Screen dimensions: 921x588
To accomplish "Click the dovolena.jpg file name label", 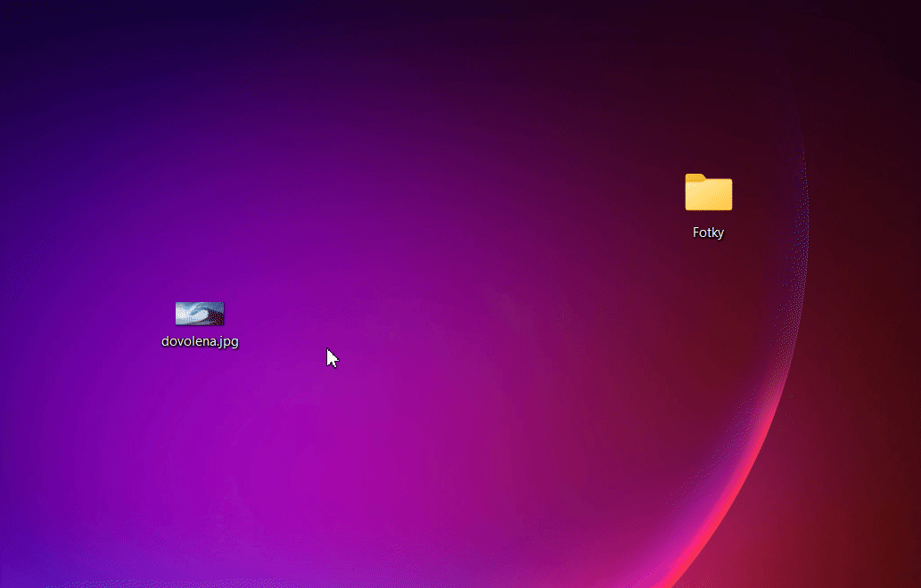I will (x=200, y=341).
